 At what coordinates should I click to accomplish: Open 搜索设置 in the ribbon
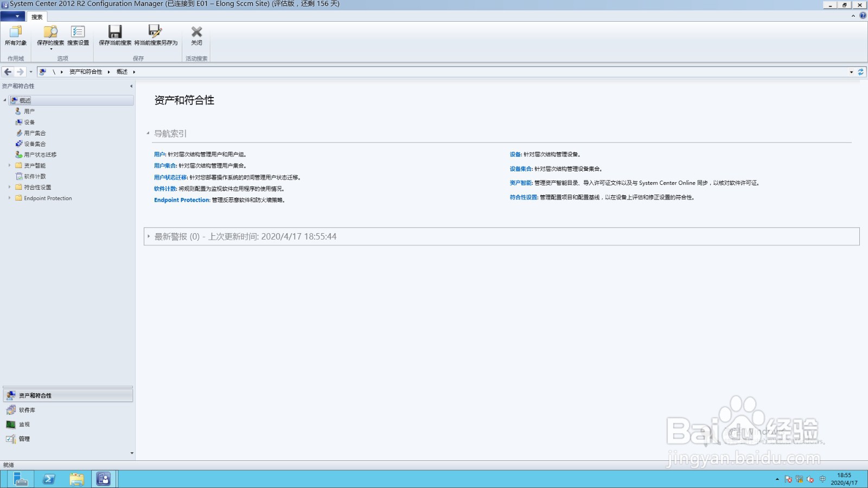(x=78, y=35)
